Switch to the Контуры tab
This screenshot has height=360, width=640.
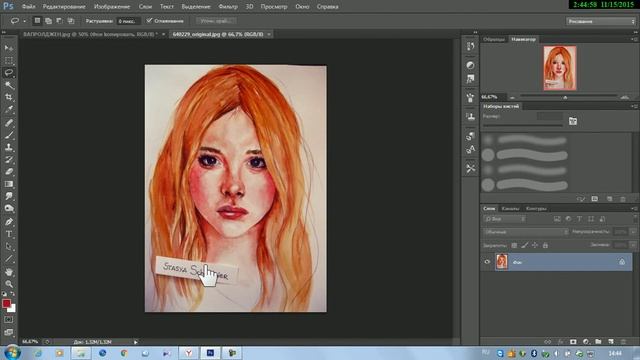point(536,209)
